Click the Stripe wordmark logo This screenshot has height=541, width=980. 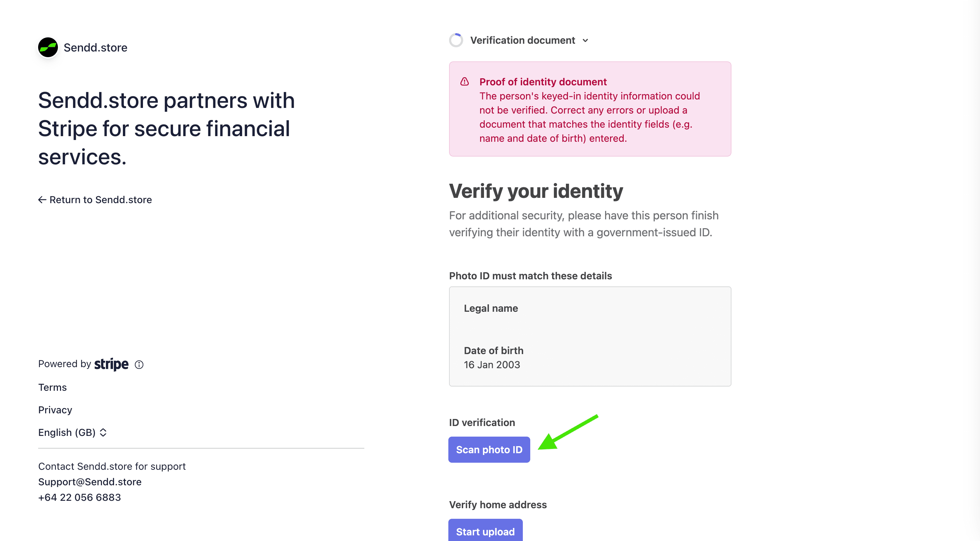click(x=112, y=364)
